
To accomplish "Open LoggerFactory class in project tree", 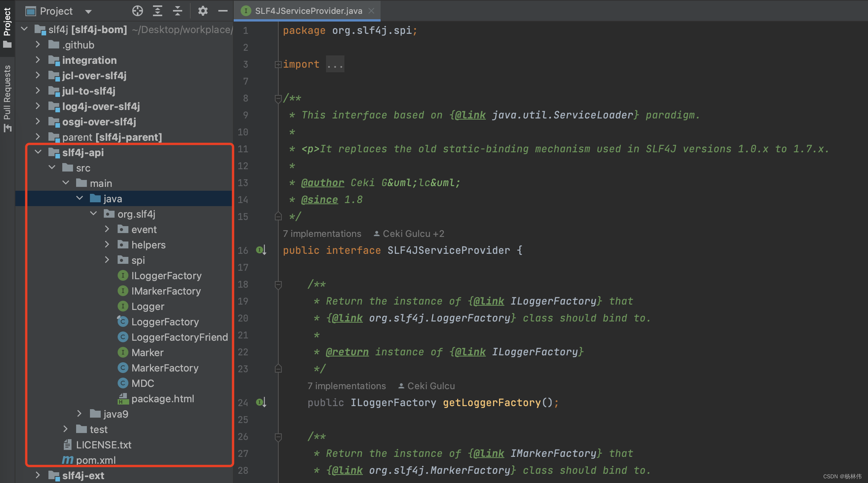I will pos(165,322).
